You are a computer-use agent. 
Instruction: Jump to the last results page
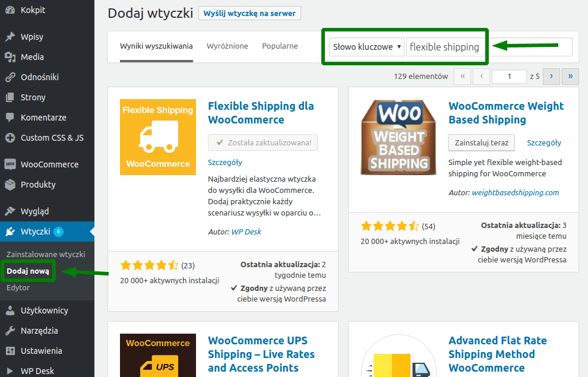(x=570, y=77)
